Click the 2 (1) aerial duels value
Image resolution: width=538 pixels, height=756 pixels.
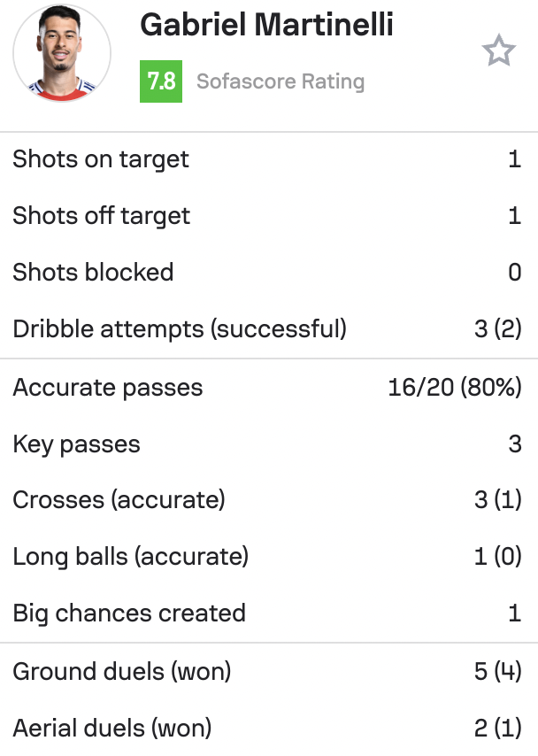click(x=498, y=728)
